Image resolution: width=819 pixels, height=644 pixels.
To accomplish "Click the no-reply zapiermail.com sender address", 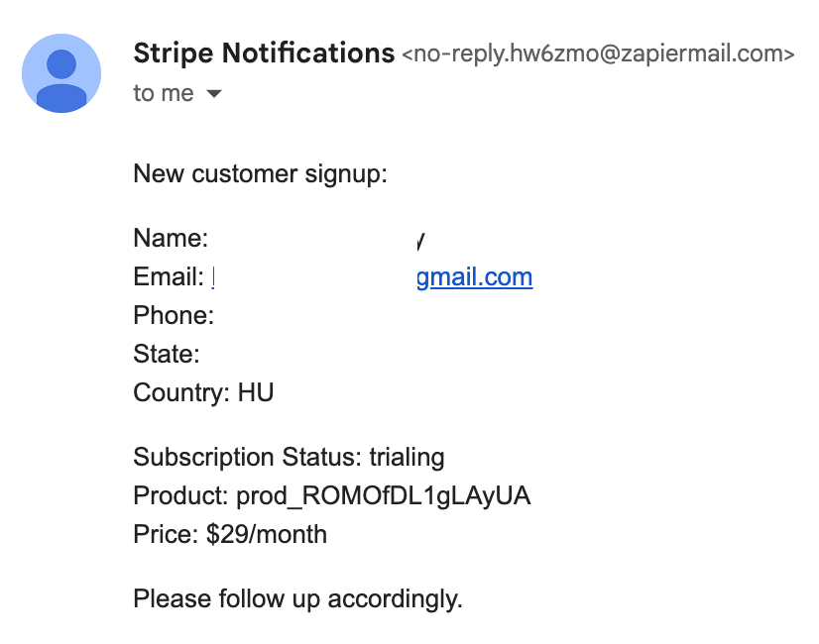I will 598,54.
